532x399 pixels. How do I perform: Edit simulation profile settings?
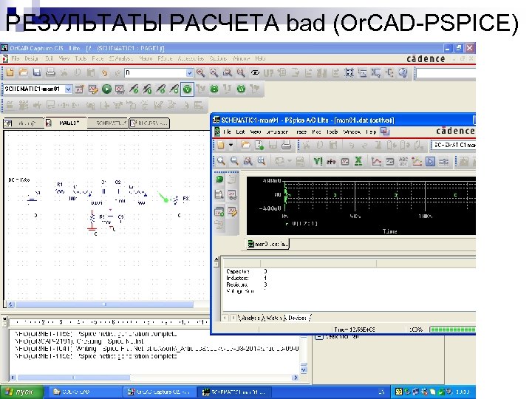point(93,89)
